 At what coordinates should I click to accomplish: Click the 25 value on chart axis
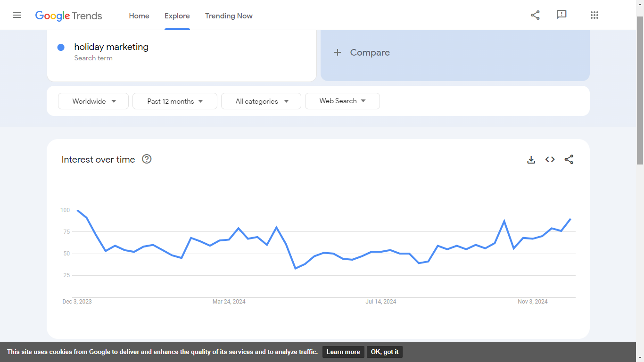point(66,275)
